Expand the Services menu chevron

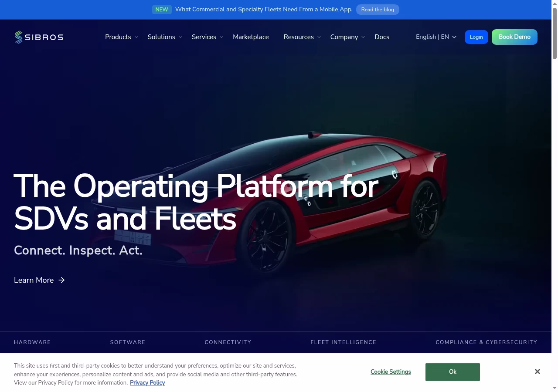[221, 37]
